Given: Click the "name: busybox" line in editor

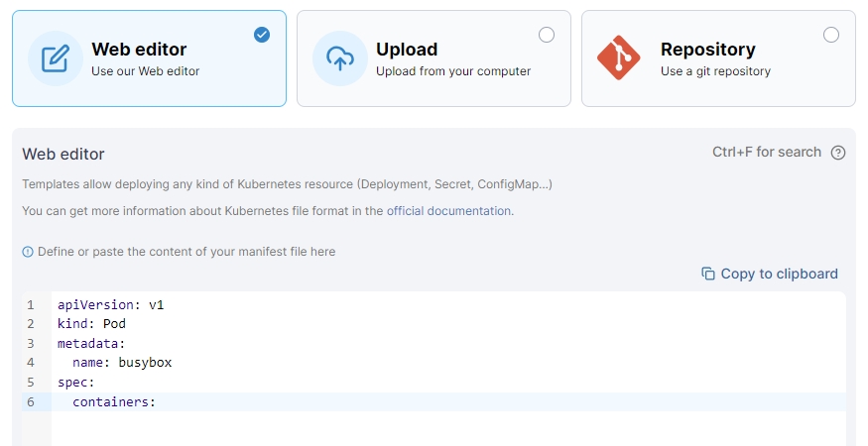Looking at the screenshot, I should click(x=122, y=363).
